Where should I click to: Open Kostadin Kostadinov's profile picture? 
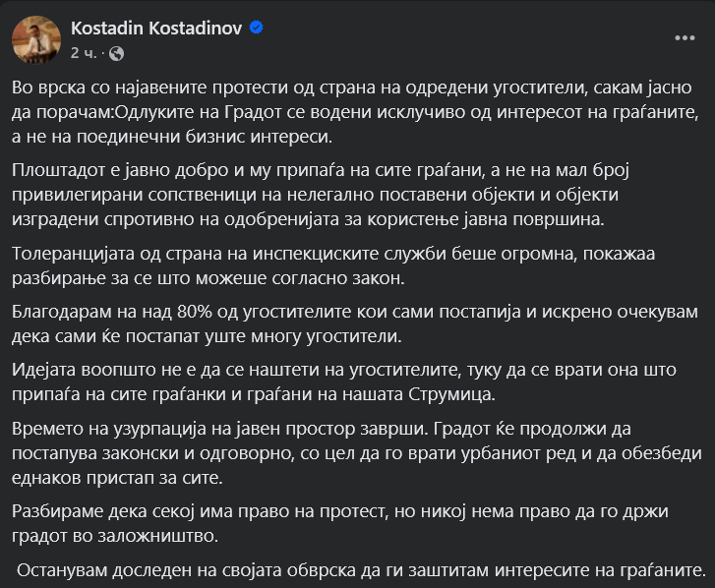pyautogui.click(x=36, y=38)
